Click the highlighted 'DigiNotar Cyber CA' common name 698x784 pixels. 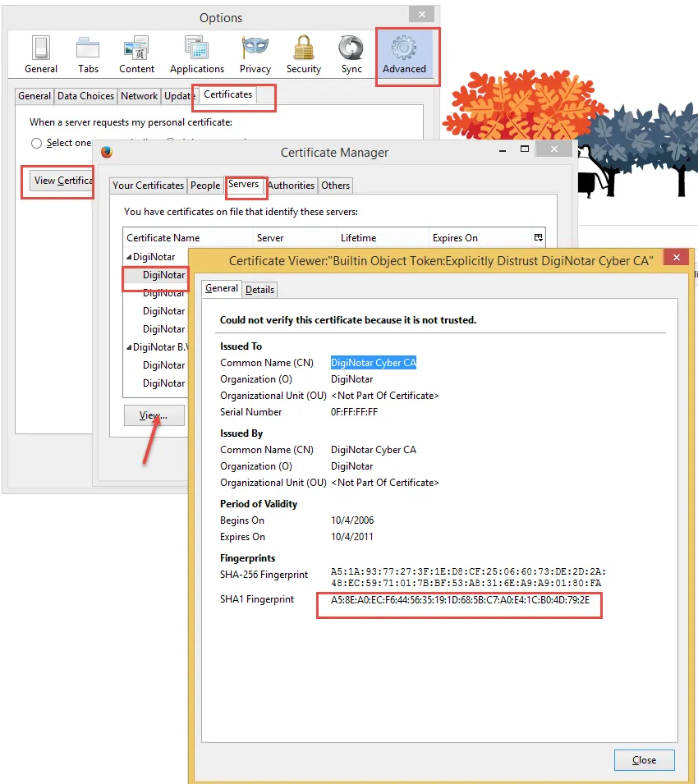point(374,363)
